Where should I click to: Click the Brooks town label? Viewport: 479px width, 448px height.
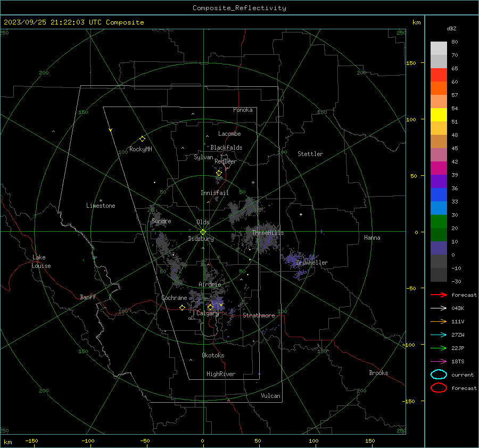[x=378, y=373]
